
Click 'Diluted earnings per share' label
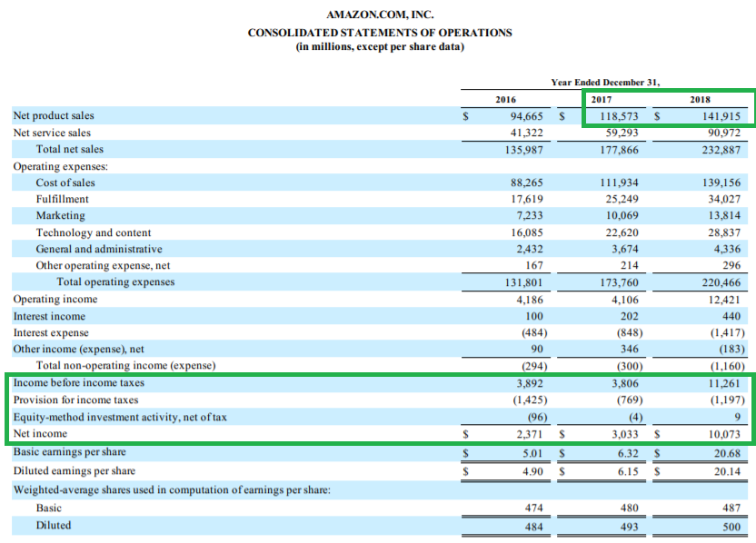[x=75, y=470]
